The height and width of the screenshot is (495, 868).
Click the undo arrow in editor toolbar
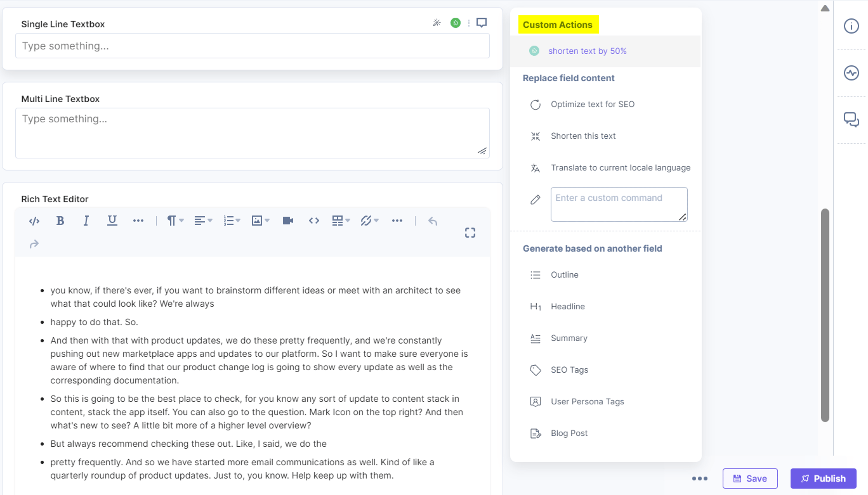pos(432,221)
